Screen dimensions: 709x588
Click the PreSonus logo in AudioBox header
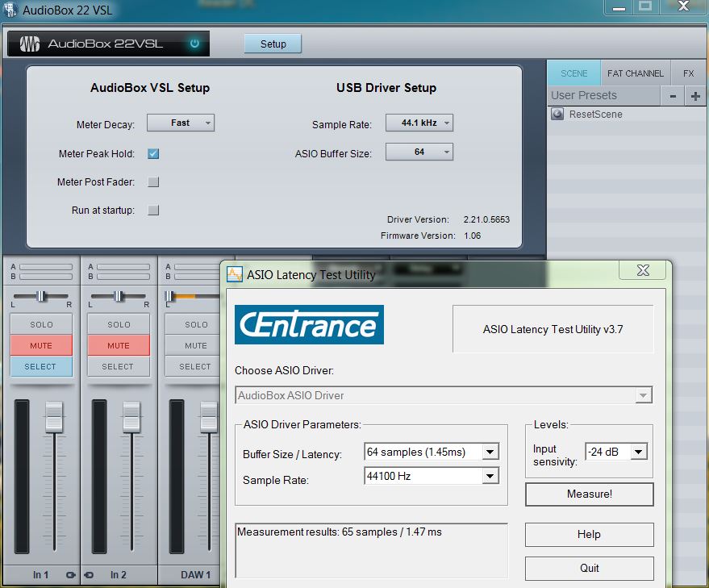click(30, 44)
